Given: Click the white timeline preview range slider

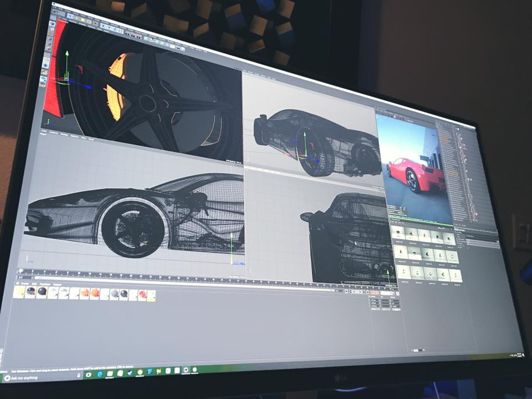Looking at the screenshot, I should click(185, 284).
